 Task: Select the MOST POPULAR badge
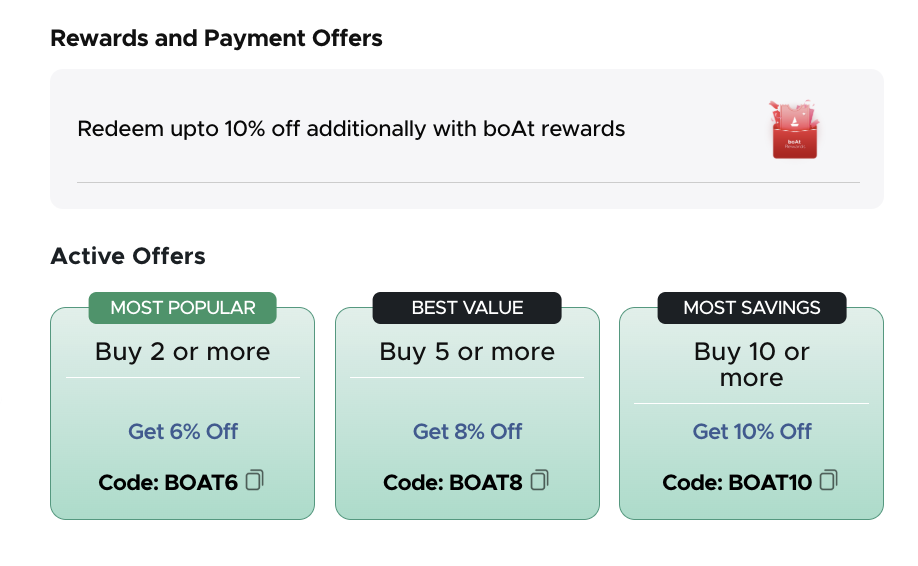click(183, 308)
